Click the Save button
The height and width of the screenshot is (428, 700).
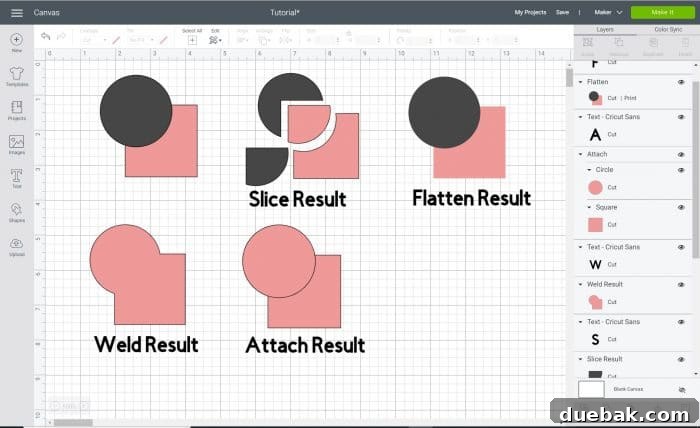click(562, 12)
